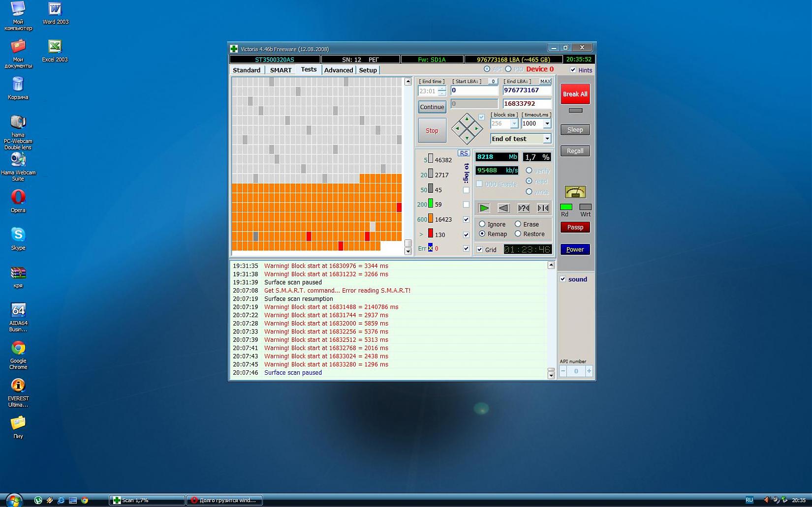Screen dimensions: 812x507
Task: Open the End of test dropdown
Action: tap(547, 139)
